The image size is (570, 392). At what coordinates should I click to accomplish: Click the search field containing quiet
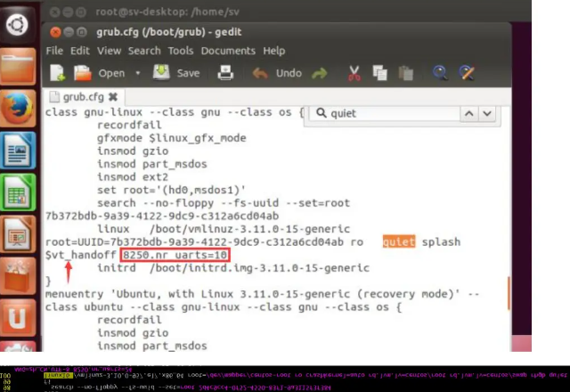(390, 113)
